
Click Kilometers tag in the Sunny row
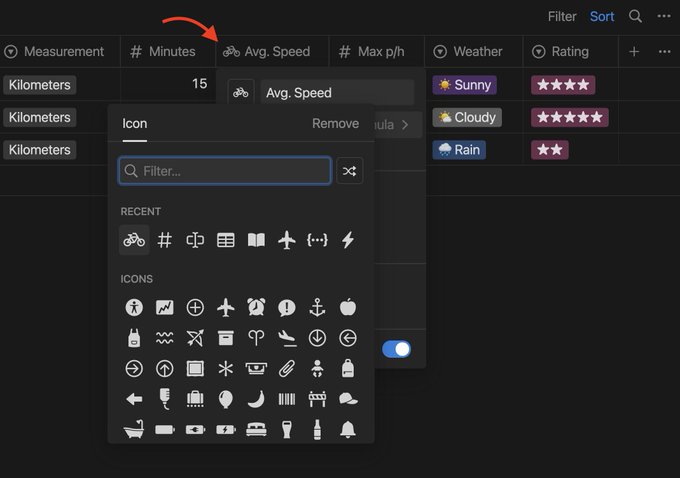40,85
